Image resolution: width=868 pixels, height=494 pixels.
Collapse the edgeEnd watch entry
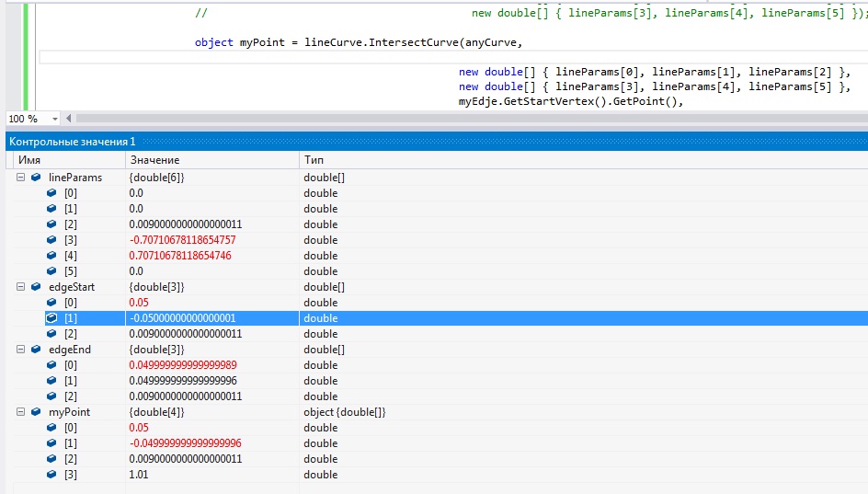tap(20, 350)
